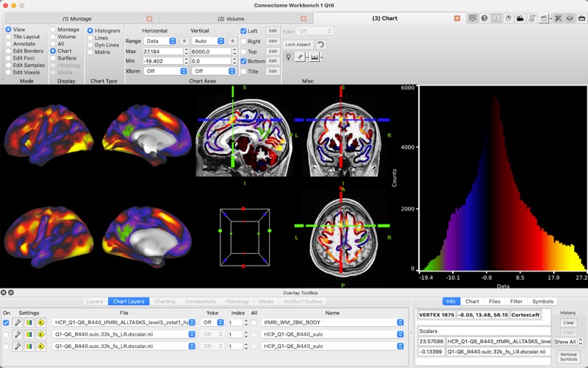The image size is (588, 368).
Task: Close the (2) Volume tab
Action: click(304, 19)
